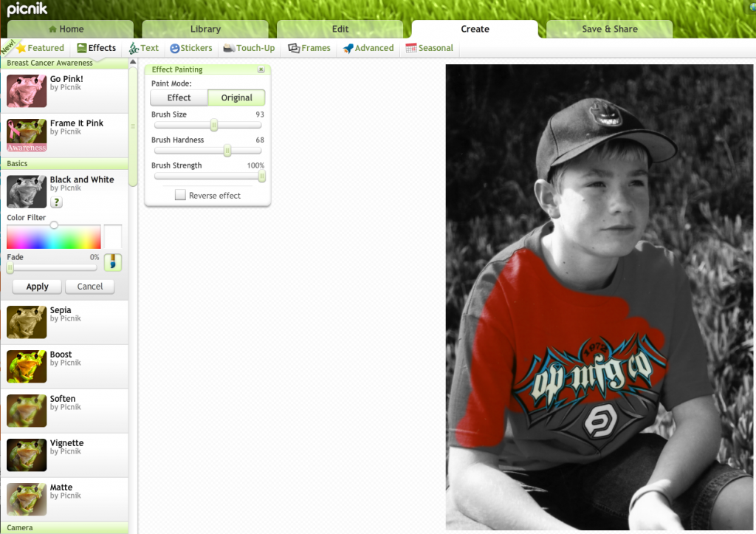Click the Brush Size slider handle
The height and width of the screenshot is (534, 756).
coord(214,126)
